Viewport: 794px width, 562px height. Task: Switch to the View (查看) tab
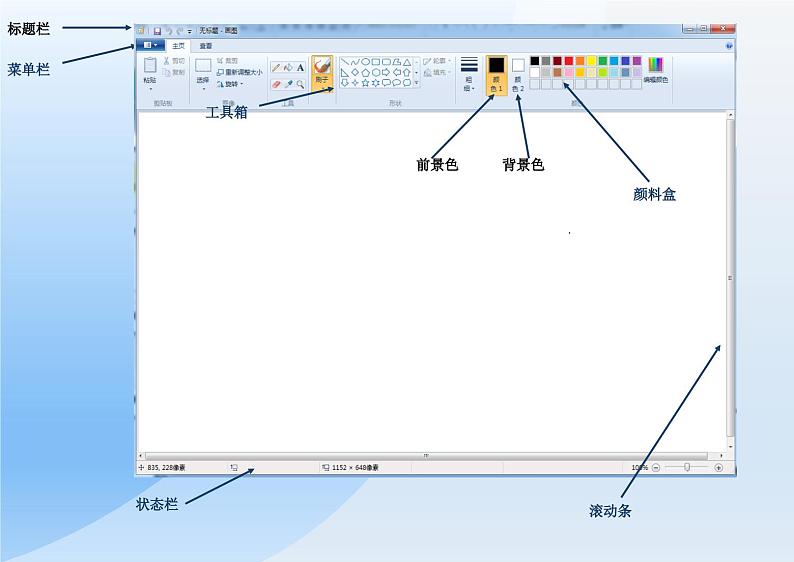pos(206,46)
